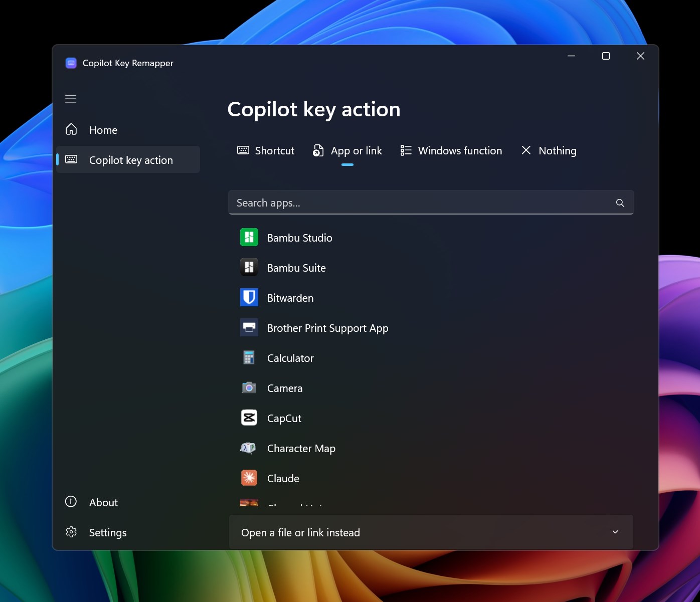Select the orange Claude icon

point(249,478)
